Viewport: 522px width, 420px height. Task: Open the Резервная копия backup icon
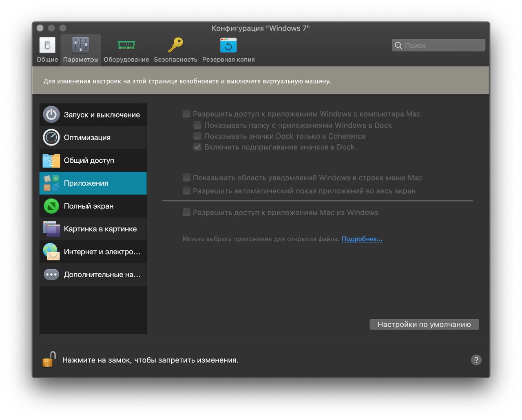click(x=228, y=45)
